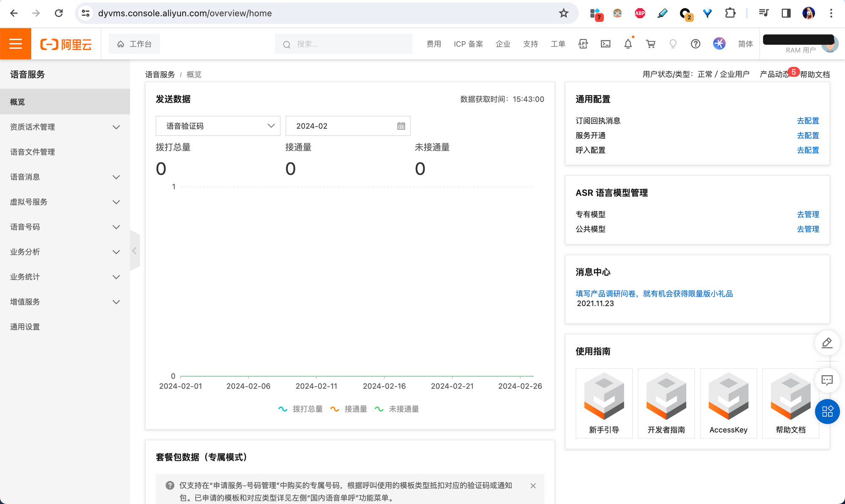Open the shopping cart icon
Screen dimensions: 845x504
pyautogui.click(x=651, y=44)
